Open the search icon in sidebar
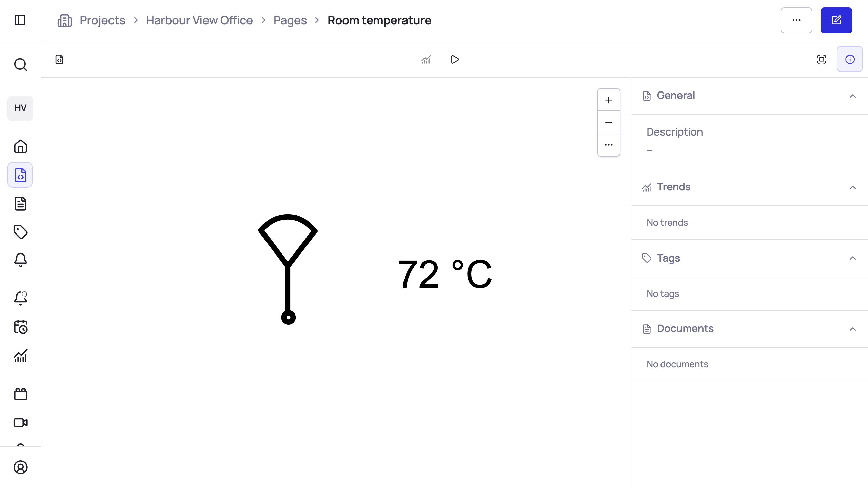The width and height of the screenshot is (868, 488). pyautogui.click(x=20, y=64)
